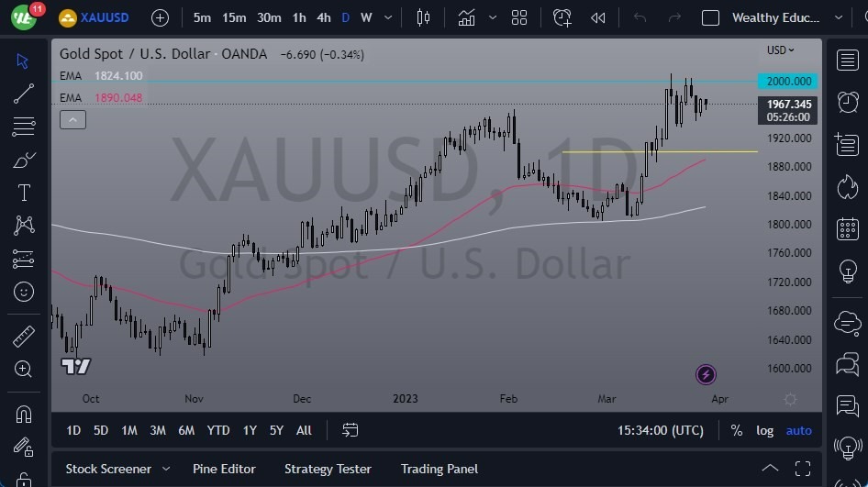The height and width of the screenshot is (487, 868).
Task: Open the indicators menu
Action: (x=467, y=17)
